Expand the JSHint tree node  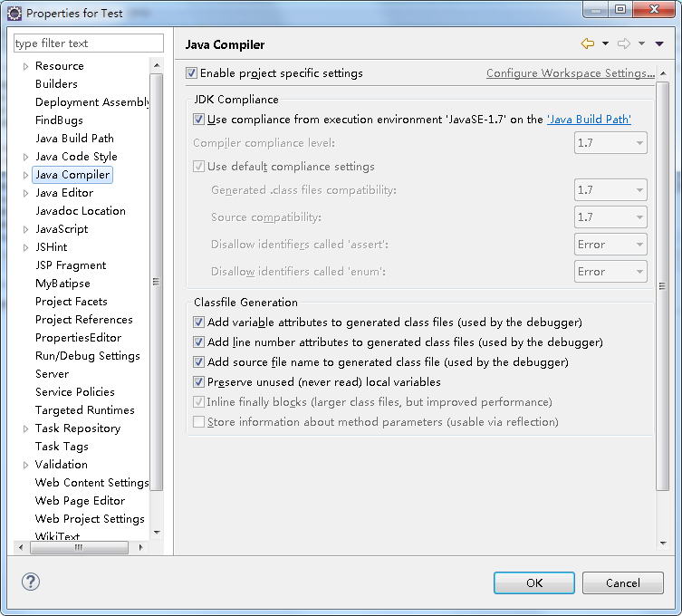click(25, 247)
